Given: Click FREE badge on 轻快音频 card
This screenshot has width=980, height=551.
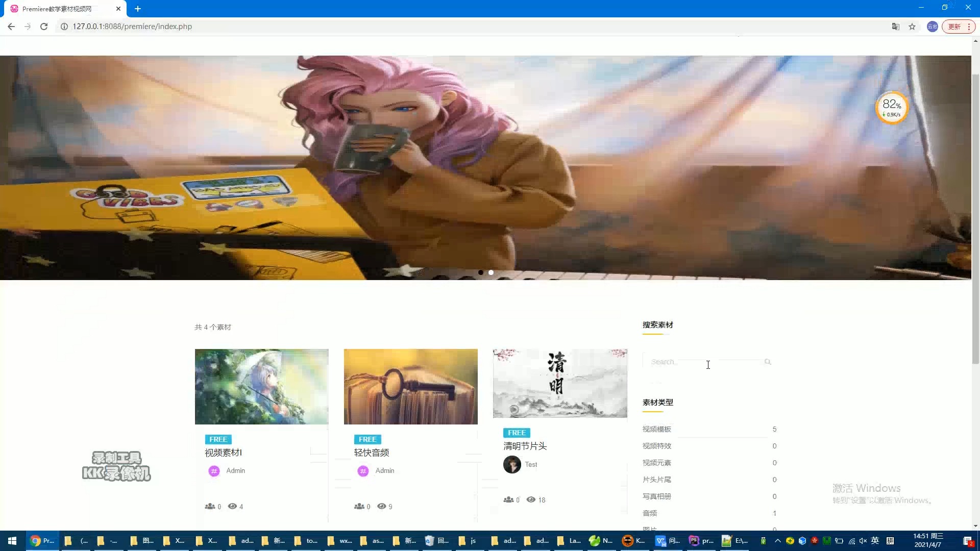Looking at the screenshot, I should (367, 439).
